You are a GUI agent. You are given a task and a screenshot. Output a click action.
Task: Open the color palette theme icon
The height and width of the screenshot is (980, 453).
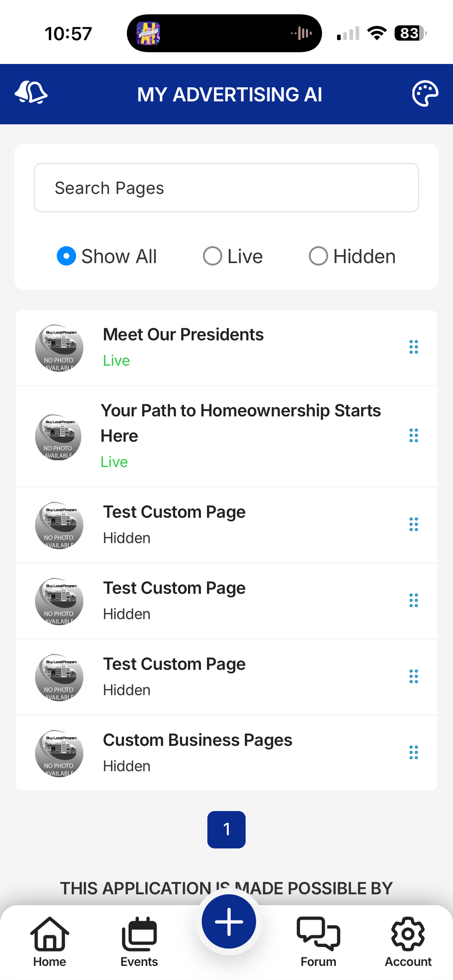[425, 94]
